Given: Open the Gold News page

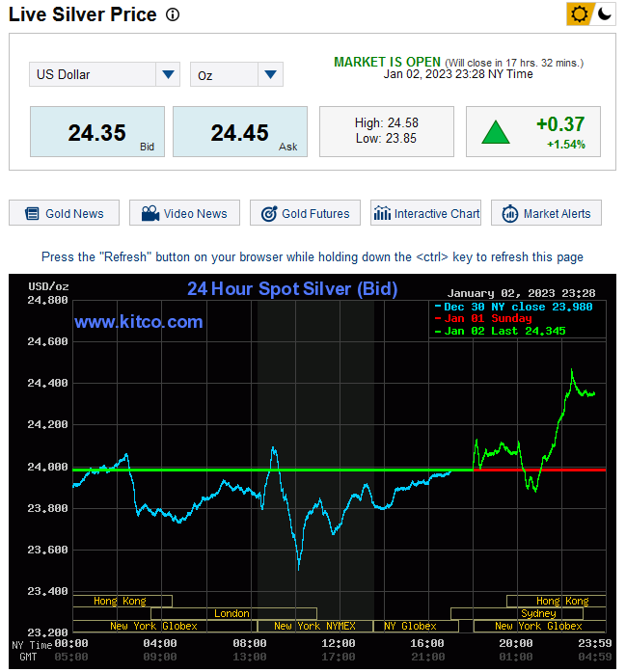Looking at the screenshot, I should tap(65, 213).
